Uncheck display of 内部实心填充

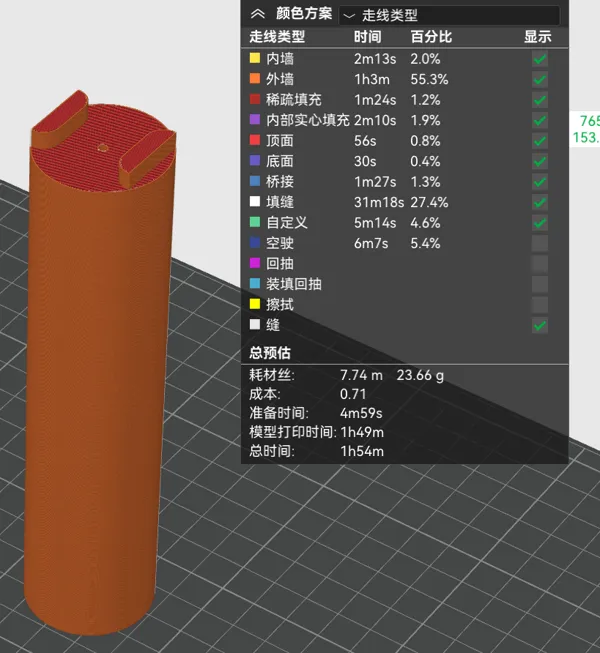click(540, 120)
